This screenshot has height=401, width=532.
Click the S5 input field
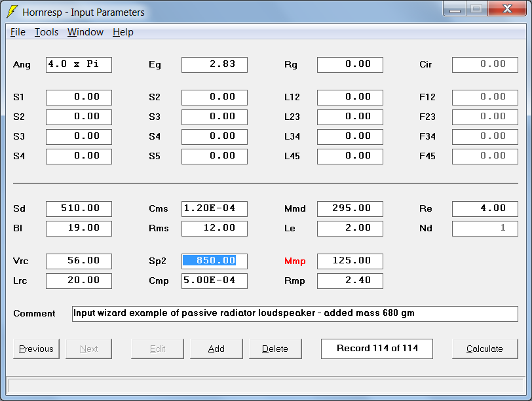tap(214, 157)
